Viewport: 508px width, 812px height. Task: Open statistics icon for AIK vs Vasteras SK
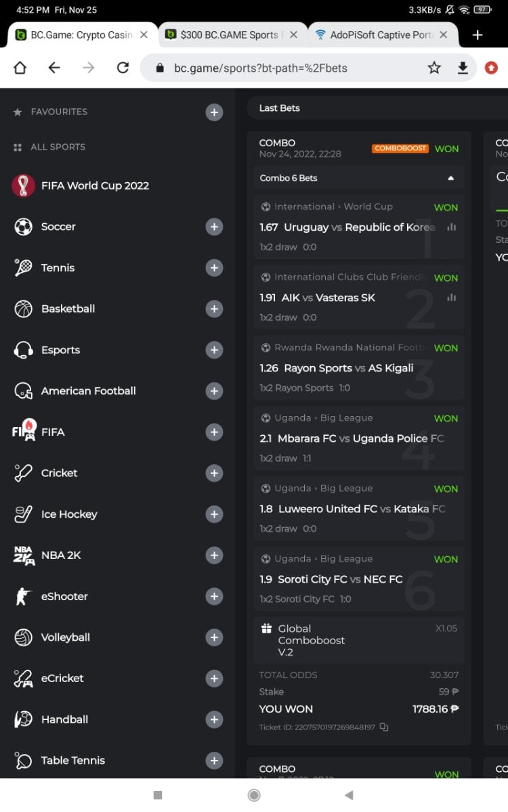(452, 298)
